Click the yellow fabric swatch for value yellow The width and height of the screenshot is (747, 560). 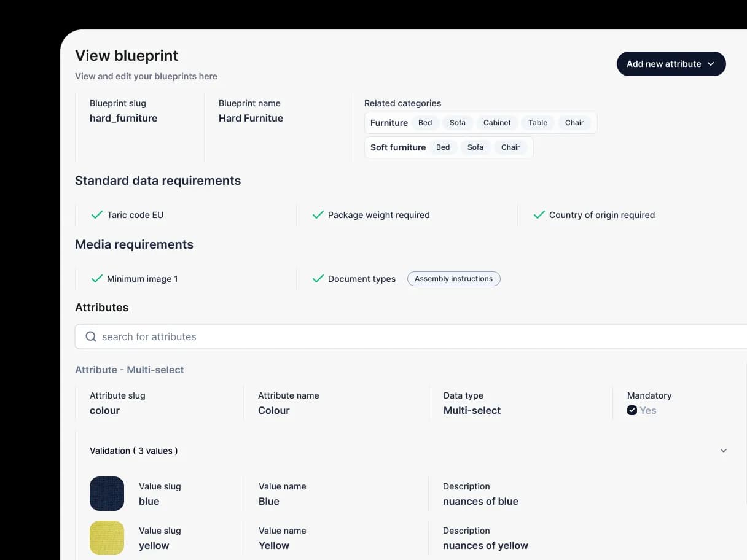point(107,538)
